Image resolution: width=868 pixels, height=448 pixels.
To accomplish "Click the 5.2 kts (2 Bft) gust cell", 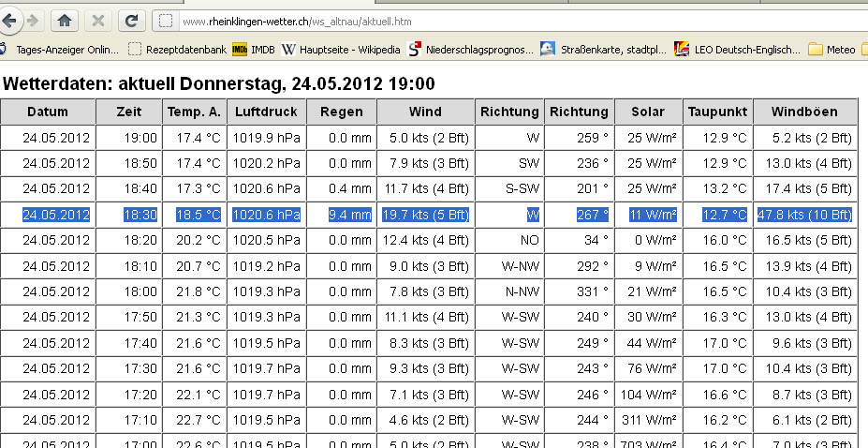I will (x=805, y=138).
